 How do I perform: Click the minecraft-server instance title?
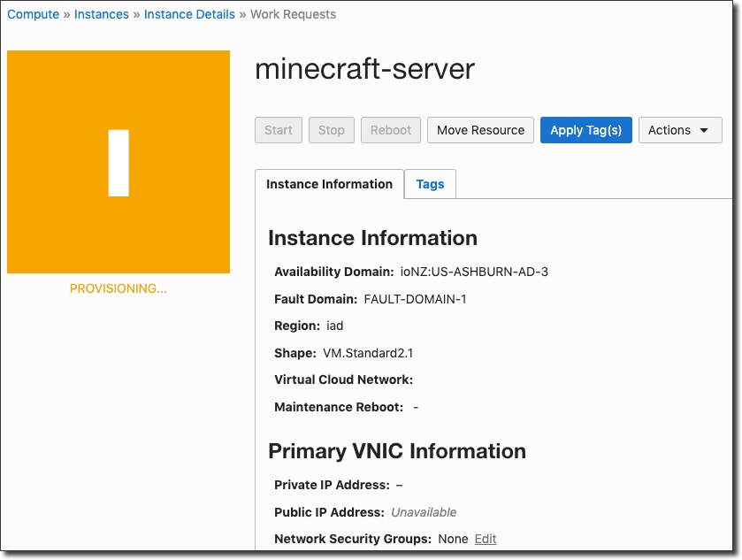(364, 69)
